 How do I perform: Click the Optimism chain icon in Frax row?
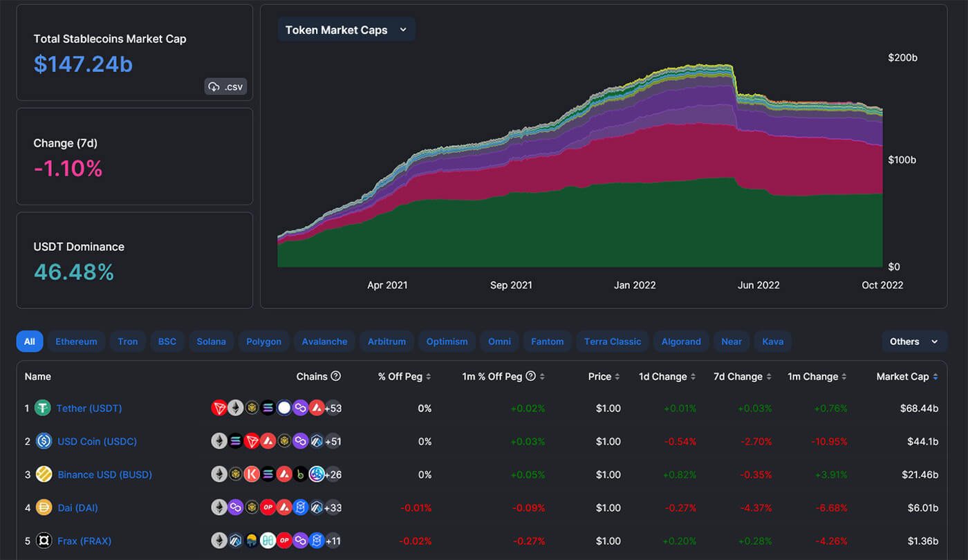pos(284,541)
